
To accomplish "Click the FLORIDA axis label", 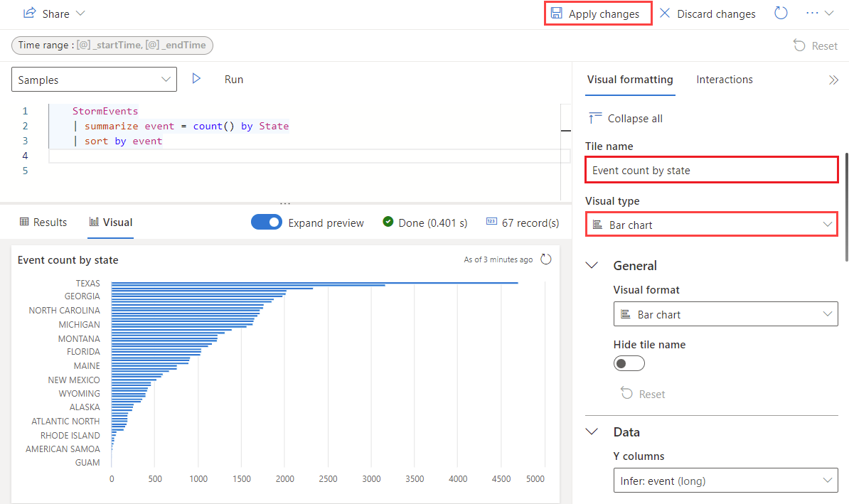I will (83, 351).
